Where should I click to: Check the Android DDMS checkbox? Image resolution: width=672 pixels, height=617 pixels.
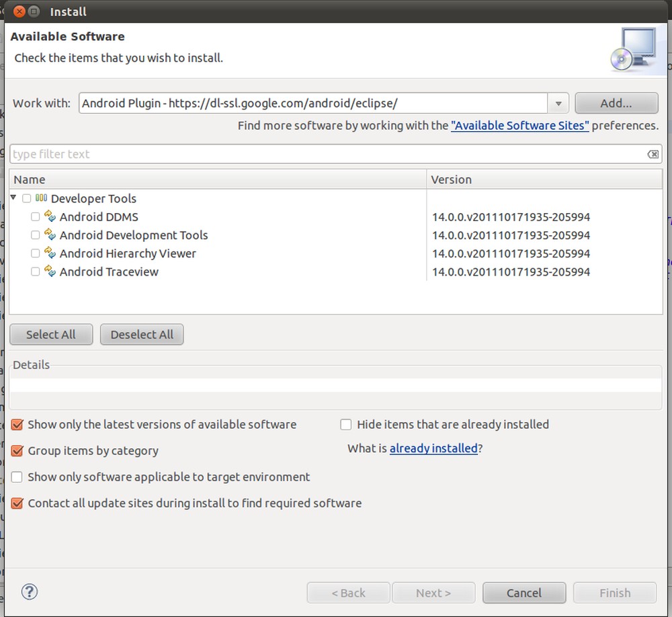click(x=35, y=216)
